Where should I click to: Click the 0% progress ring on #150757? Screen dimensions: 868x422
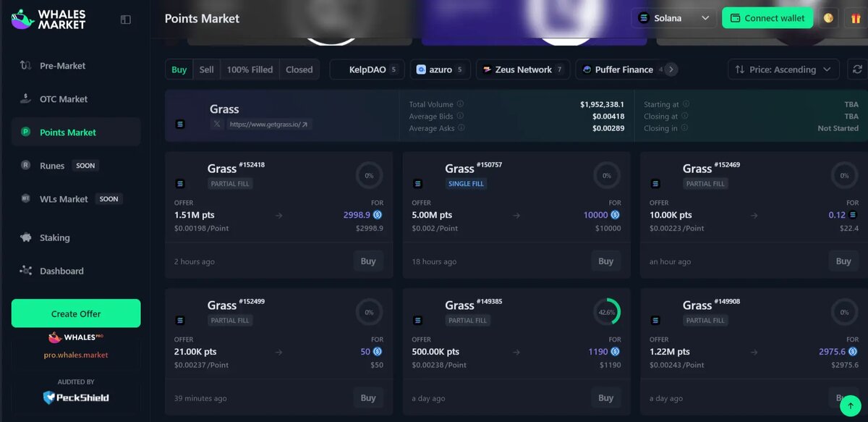pyautogui.click(x=607, y=175)
